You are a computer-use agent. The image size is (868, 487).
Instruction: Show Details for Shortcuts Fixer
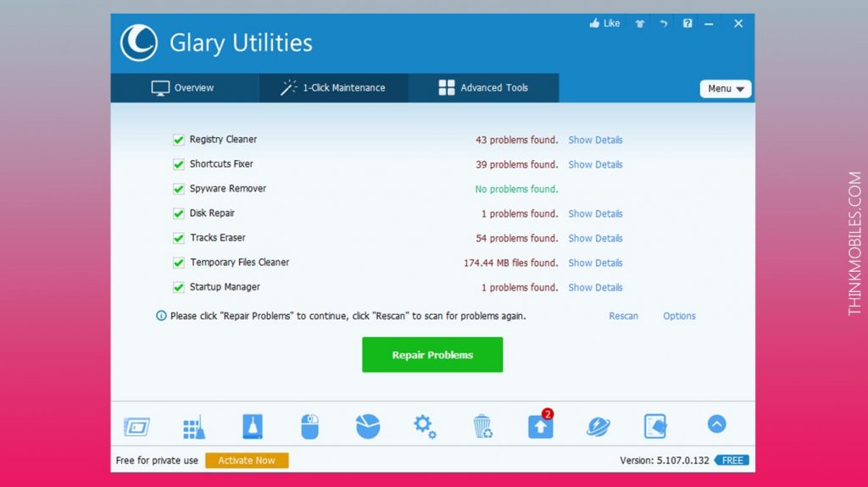click(x=595, y=164)
